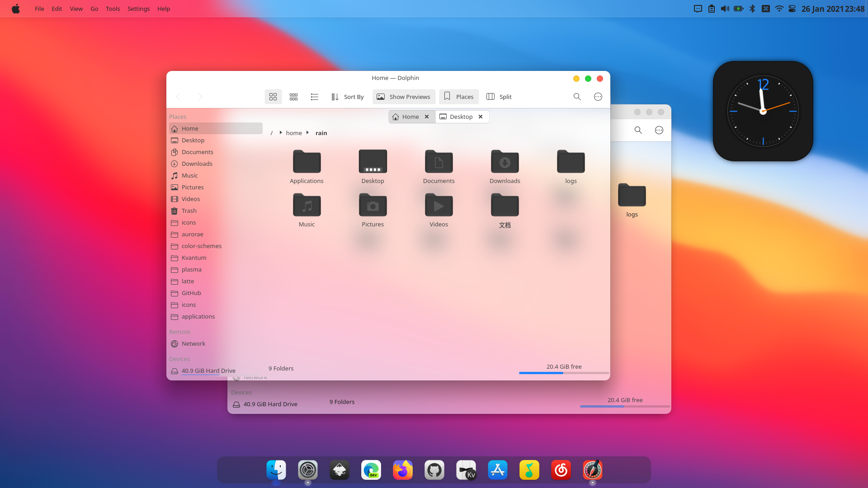Select the Desktop folder in file view

click(373, 167)
